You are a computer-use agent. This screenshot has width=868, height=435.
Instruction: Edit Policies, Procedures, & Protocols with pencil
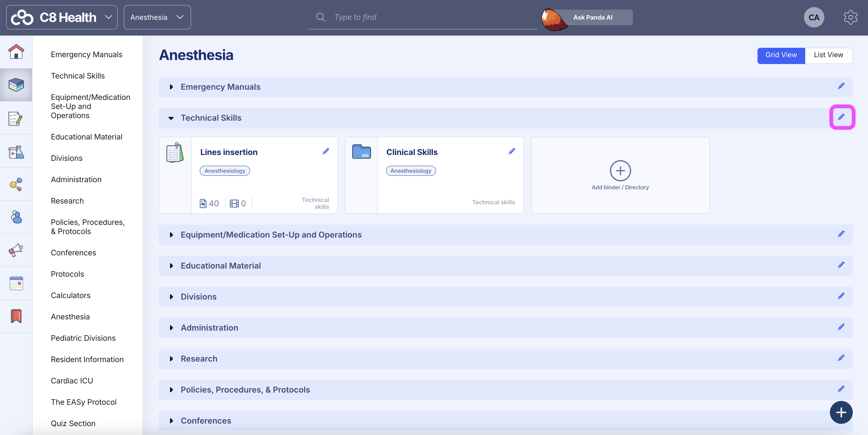tap(841, 389)
